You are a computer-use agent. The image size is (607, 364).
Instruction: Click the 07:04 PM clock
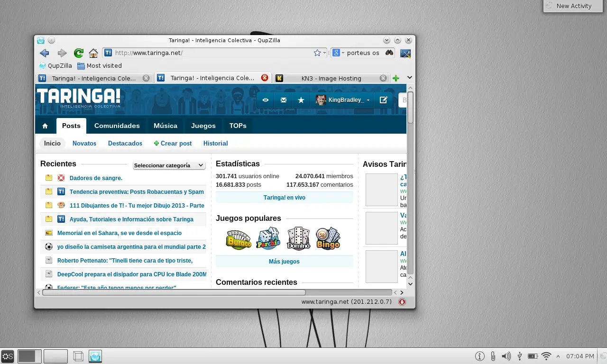(580, 356)
